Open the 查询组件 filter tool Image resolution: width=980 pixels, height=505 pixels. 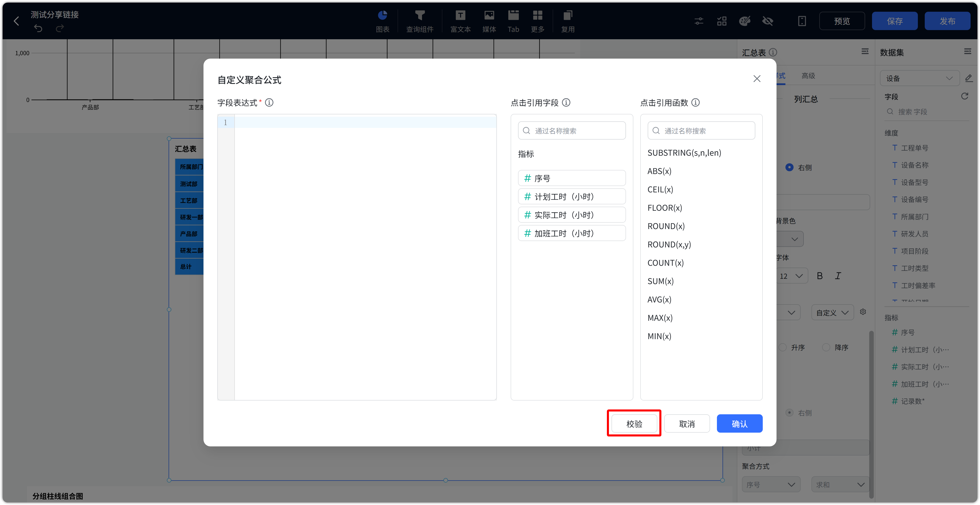tap(420, 21)
